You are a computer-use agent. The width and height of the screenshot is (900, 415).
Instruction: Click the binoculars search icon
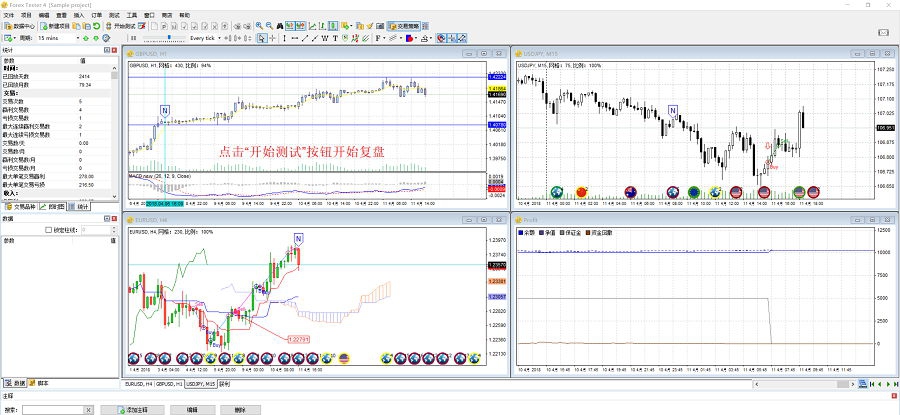[280, 26]
